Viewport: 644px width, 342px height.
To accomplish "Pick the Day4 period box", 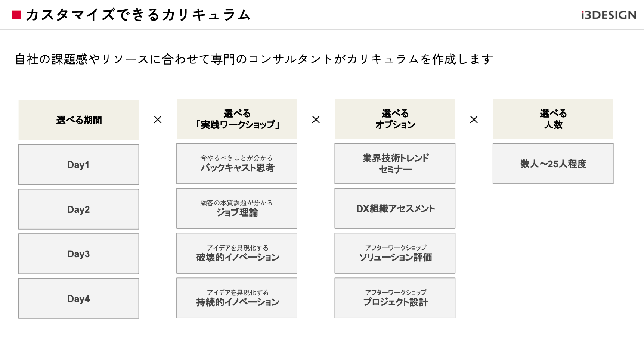I will (78, 298).
